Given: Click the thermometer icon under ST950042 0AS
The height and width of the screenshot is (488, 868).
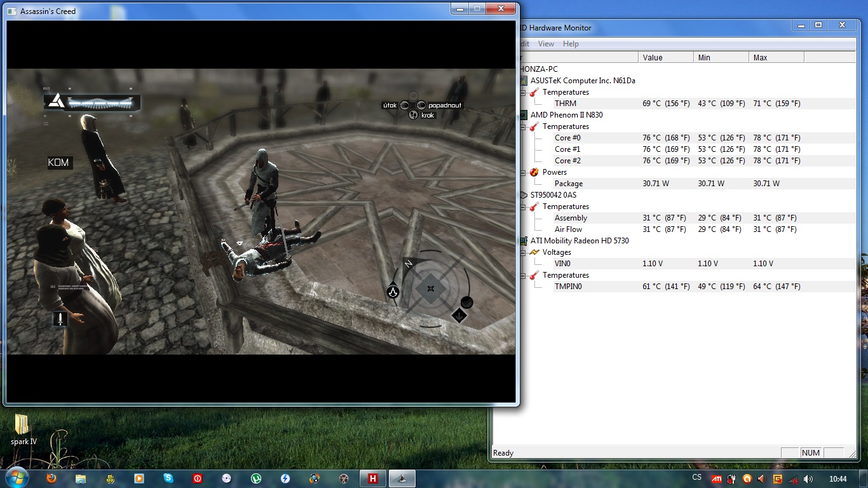Looking at the screenshot, I should (534, 207).
